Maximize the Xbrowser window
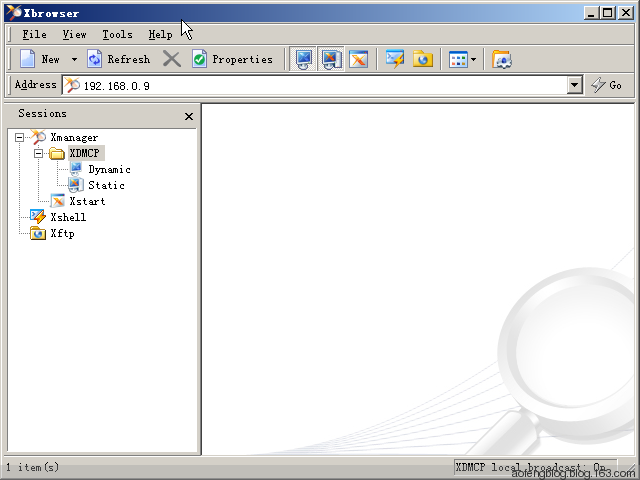 click(x=607, y=13)
